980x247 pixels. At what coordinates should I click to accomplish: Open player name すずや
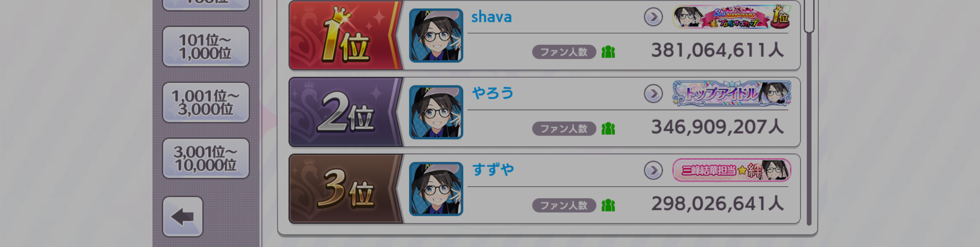click(x=493, y=170)
